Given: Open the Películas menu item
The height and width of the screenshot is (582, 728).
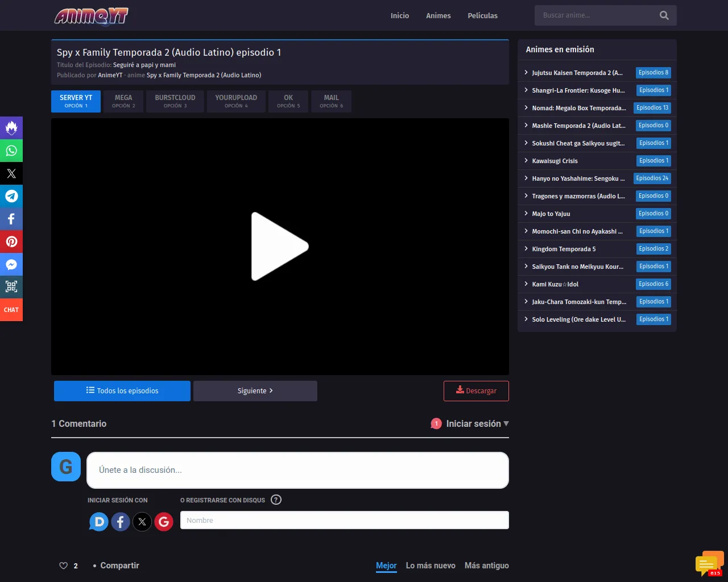Looking at the screenshot, I should (482, 16).
